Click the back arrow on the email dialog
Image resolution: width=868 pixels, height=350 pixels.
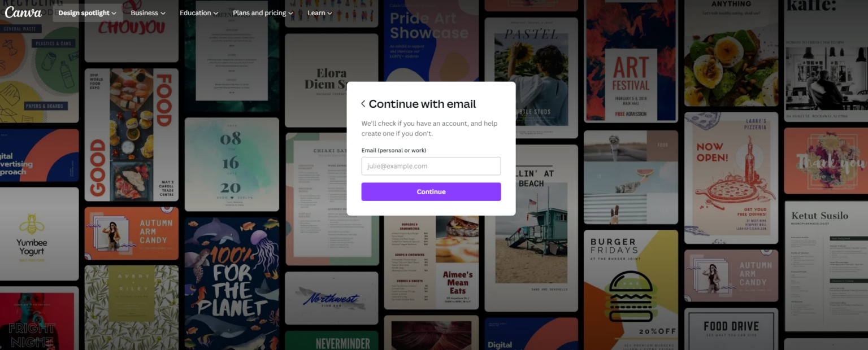point(363,103)
